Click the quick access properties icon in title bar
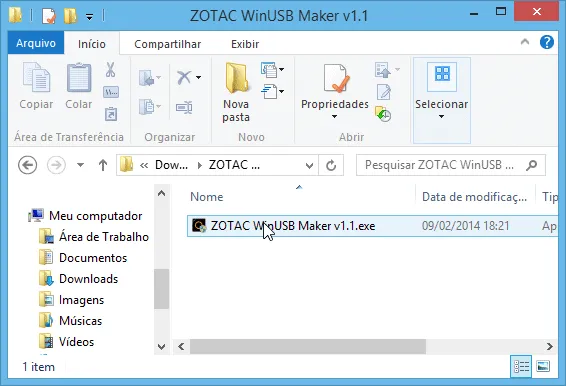This screenshot has height=386, width=566. click(48, 16)
